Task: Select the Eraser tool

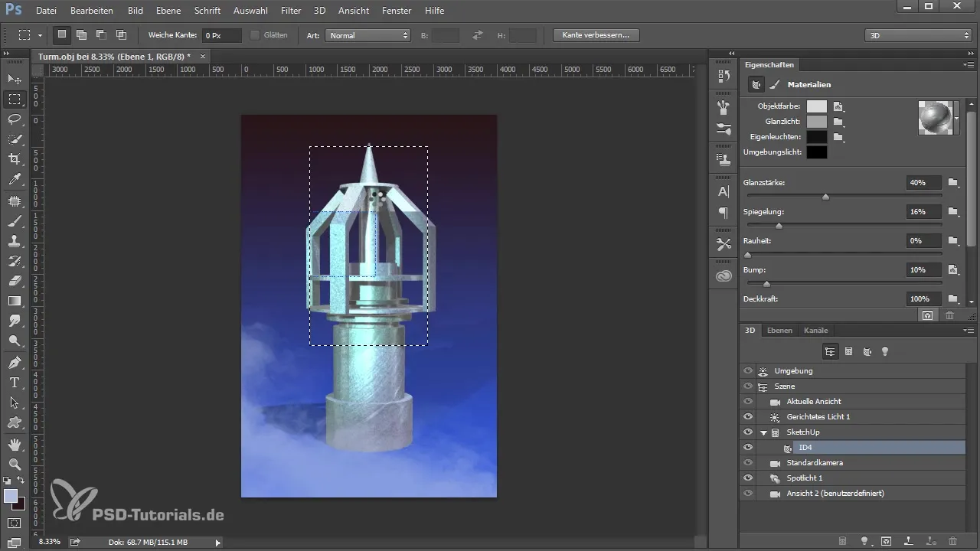Action: tap(15, 281)
